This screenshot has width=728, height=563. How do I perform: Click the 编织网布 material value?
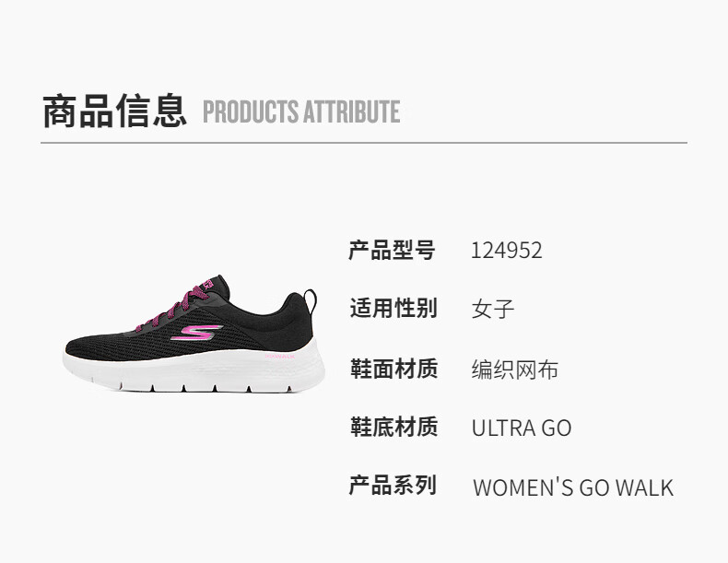(515, 369)
